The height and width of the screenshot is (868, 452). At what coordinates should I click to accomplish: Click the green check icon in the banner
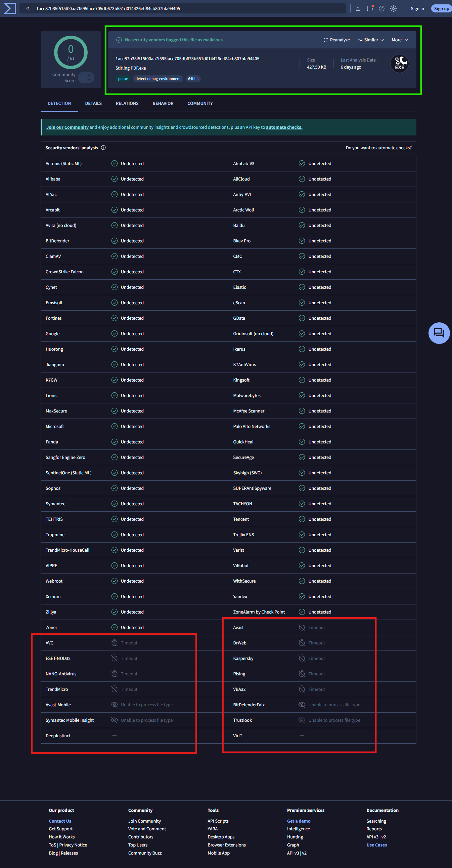(x=119, y=40)
